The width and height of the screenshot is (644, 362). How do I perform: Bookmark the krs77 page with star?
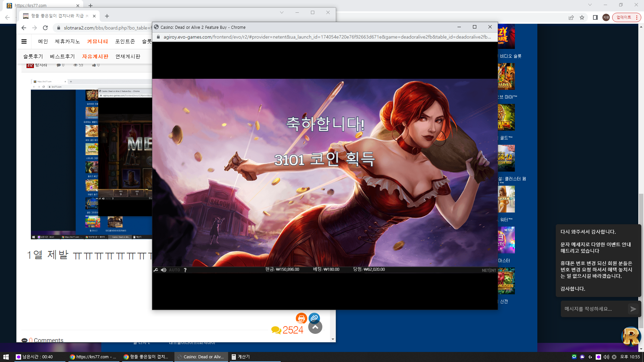coord(582,17)
